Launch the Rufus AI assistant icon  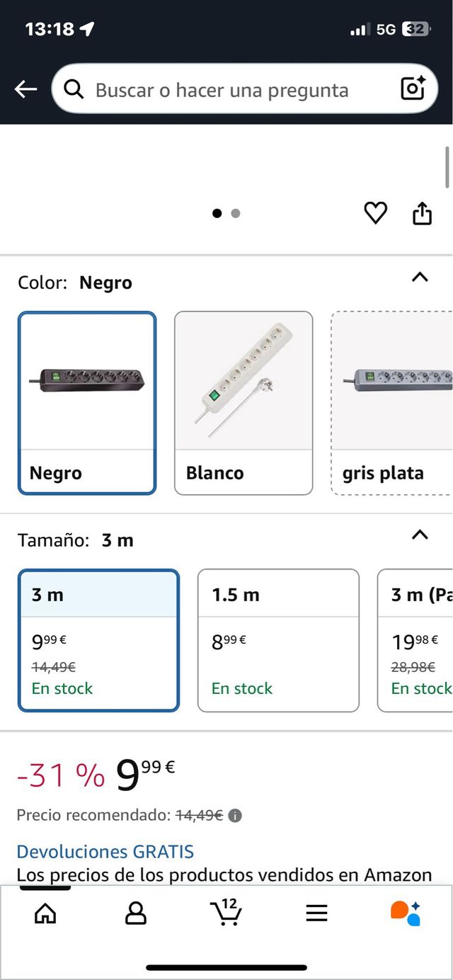pos(406,913)
